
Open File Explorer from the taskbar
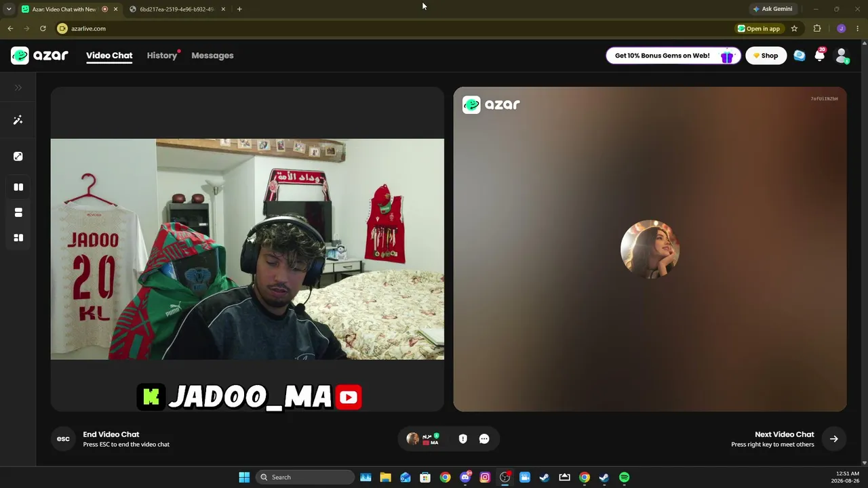coord(385,477)
